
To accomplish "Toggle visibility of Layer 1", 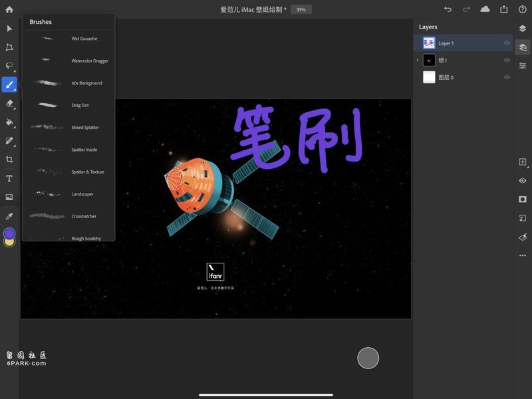I will pos(507,43).
